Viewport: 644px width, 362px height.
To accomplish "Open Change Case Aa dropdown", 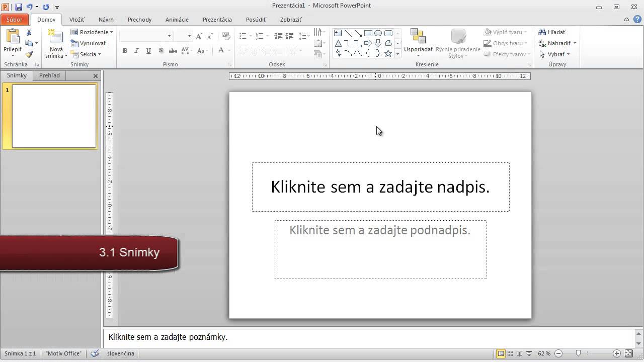I will (x=202, y=51).
